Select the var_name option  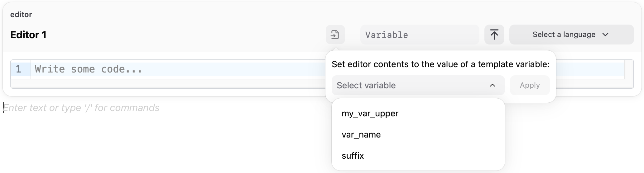tap(361, 135)
